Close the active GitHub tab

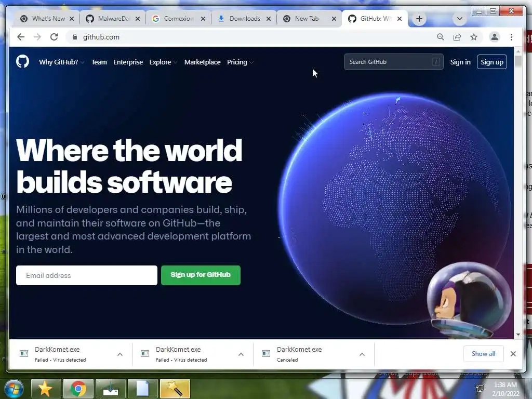click(x=400, y=19)
